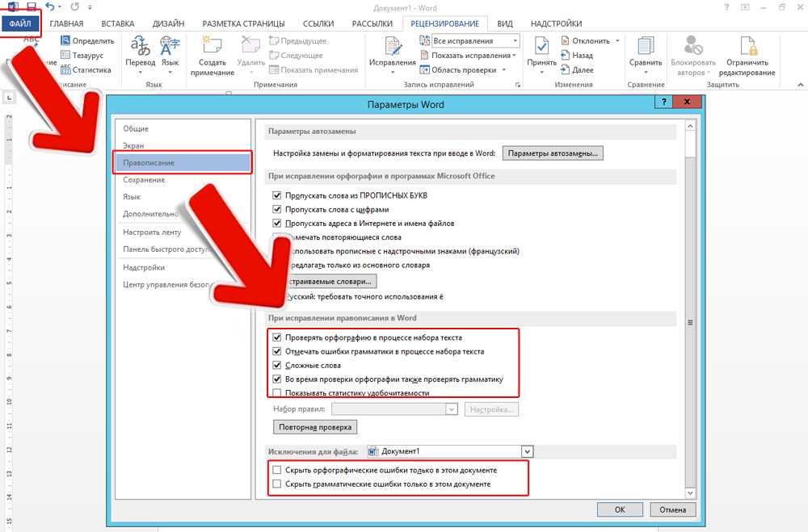The image size is (808, 532).
Task: Check 'Показывать статистику удобочитаемости' box
Action: click(278, 392)
